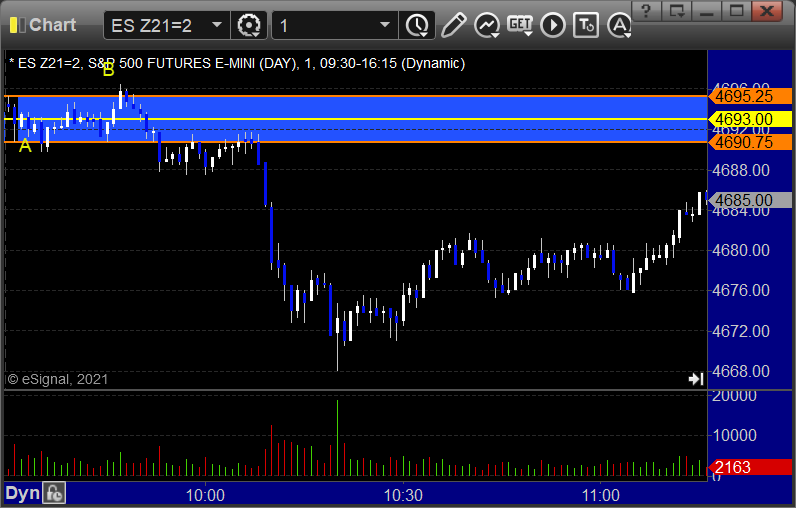Expand the interval 1 dropdown arrow
Screen dimensions: 796x508
(x=385, y=25)
